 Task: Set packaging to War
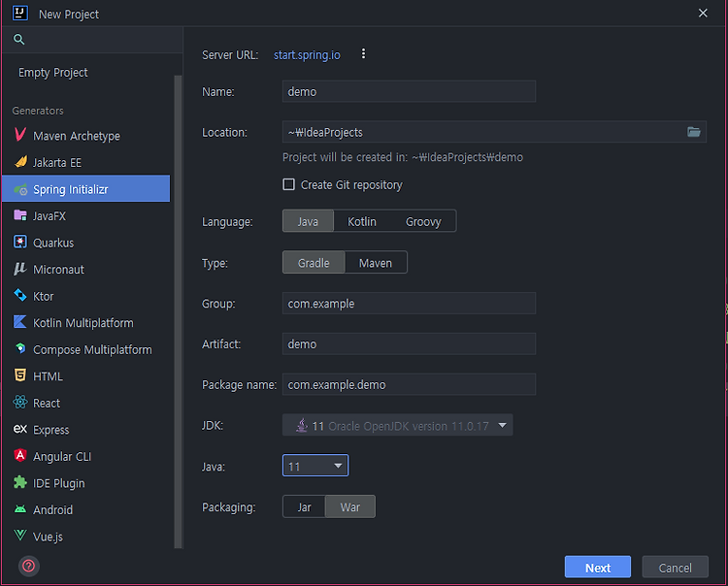(x=350, y=506)
